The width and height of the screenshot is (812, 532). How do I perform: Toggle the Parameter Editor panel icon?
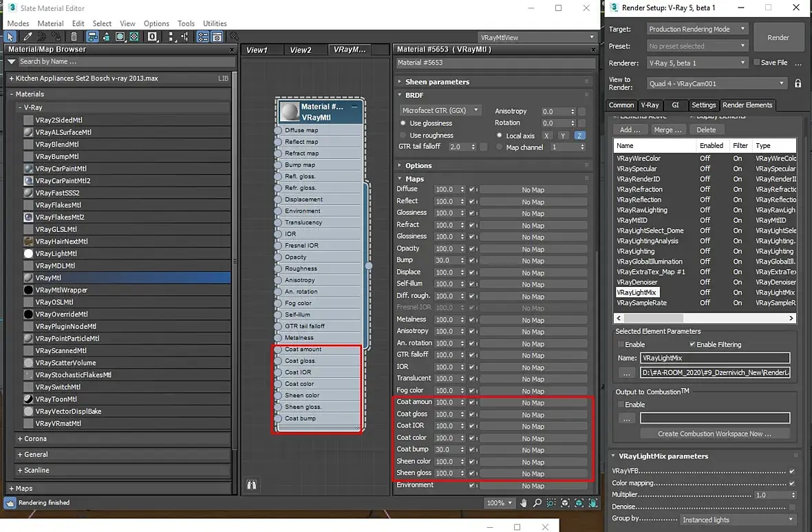pyautogui.click(x=217, y=36)
